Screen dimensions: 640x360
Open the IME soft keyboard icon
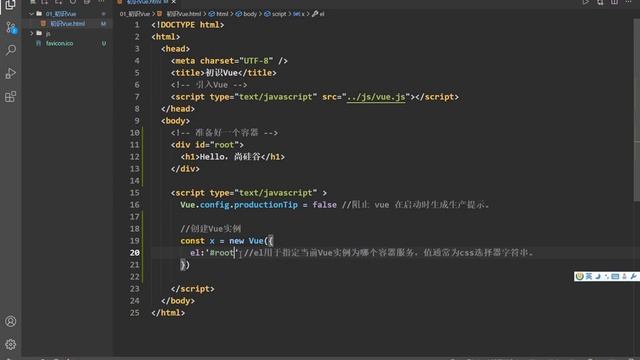click(615, 276)
